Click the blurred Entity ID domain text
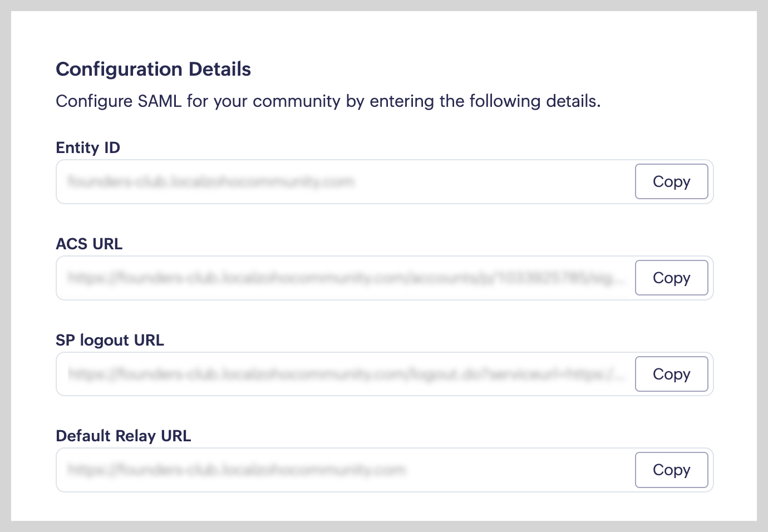Screen dimensions: 768x532 coord(210,181)
